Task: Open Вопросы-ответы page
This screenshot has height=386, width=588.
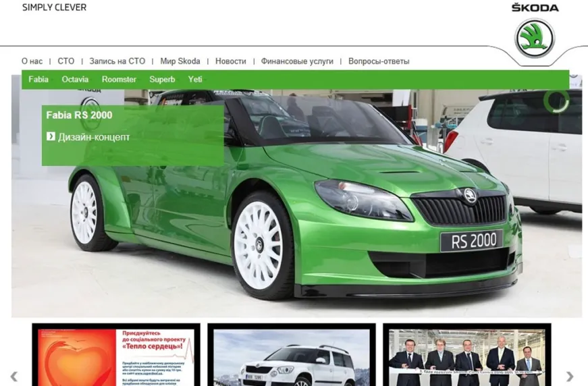Action: (379, 61)
